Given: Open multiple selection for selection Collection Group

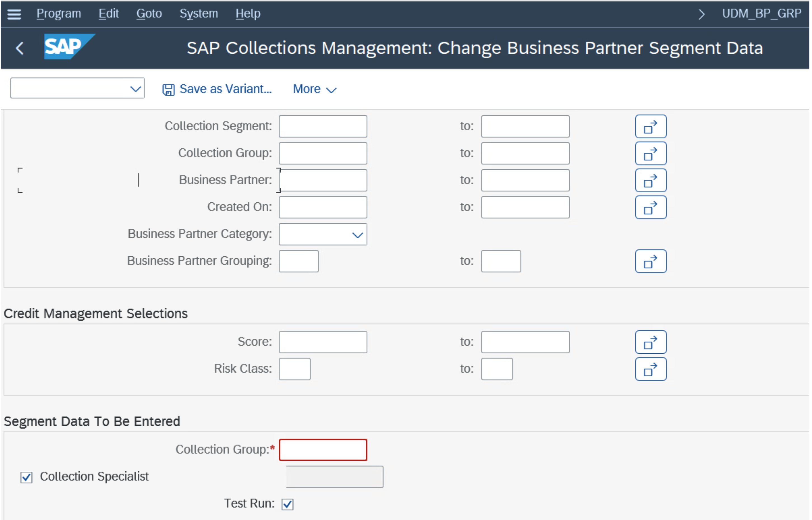Looking at the screenshot, I should tap(651, 153).
